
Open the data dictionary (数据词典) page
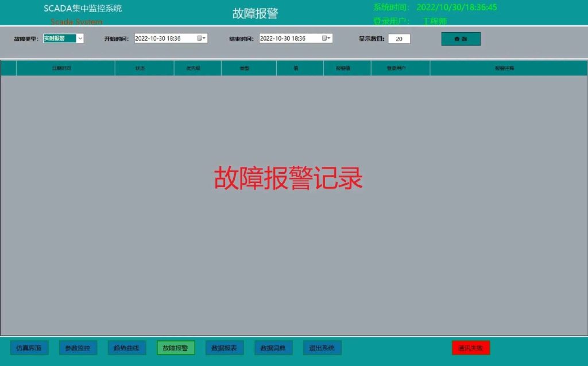tap(273, 348)
